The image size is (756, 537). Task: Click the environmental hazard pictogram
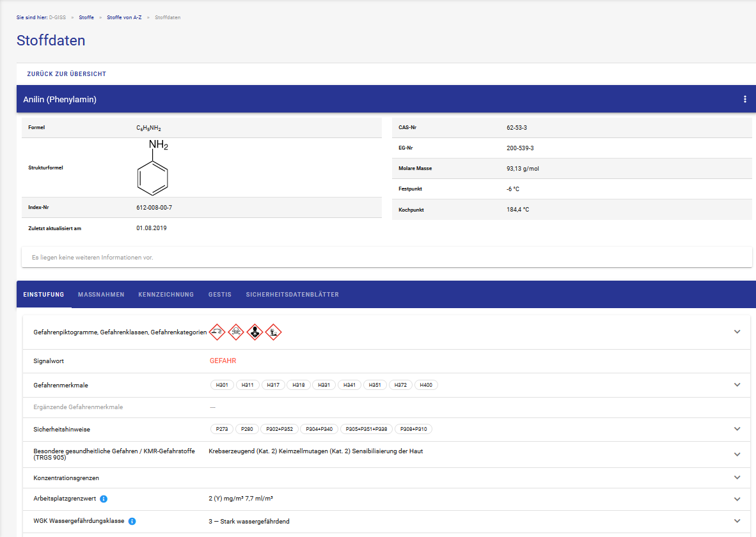point(273,332)
